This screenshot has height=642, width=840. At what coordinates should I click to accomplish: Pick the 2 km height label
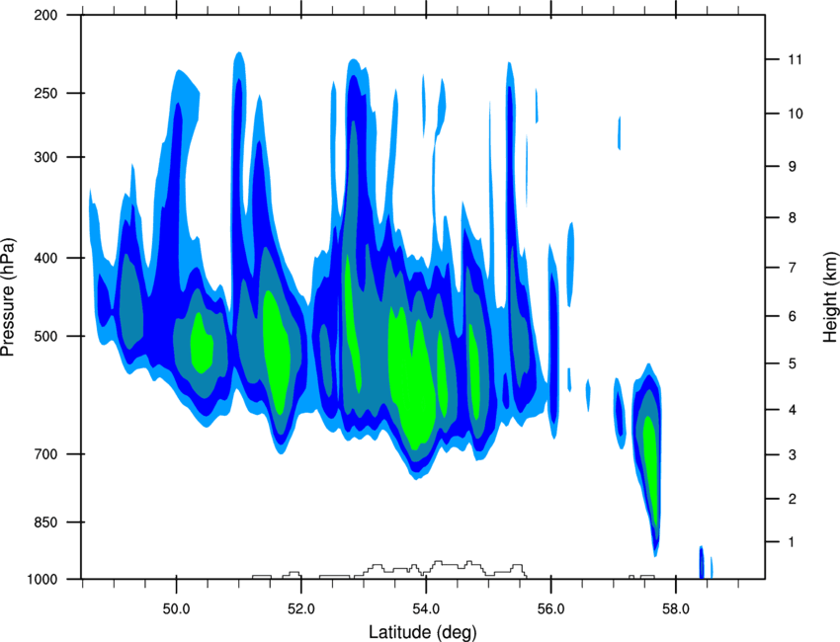click(x=793, y=499)
